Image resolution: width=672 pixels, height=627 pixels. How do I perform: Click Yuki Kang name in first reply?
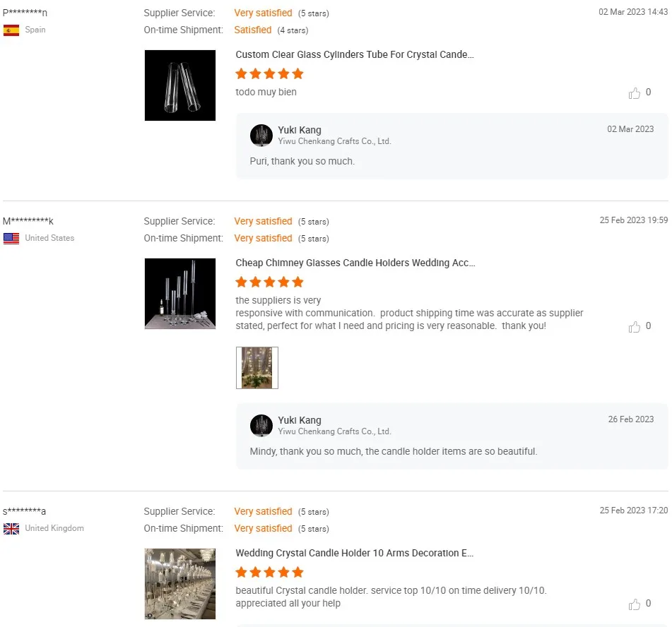[x=300, y=131]
